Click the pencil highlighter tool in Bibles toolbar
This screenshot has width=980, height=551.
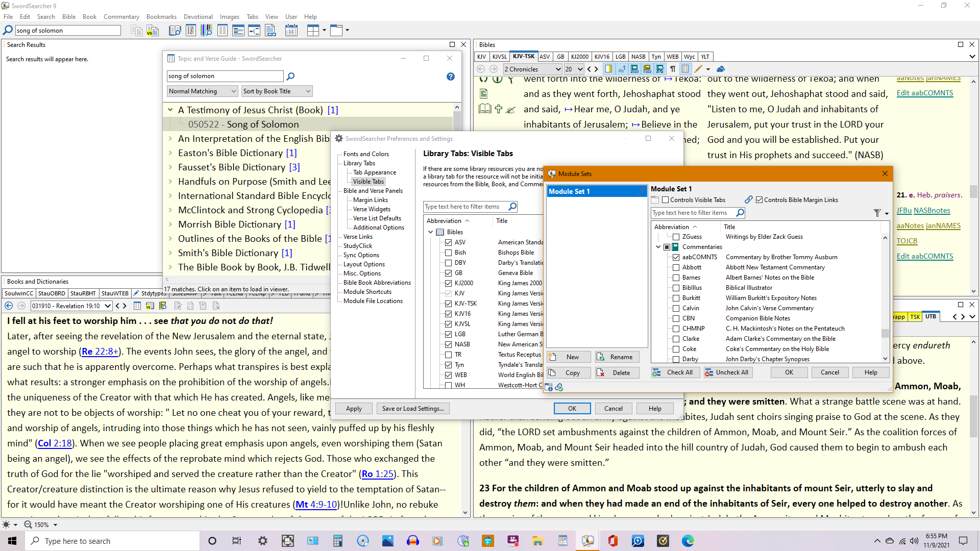coord(698,69)
